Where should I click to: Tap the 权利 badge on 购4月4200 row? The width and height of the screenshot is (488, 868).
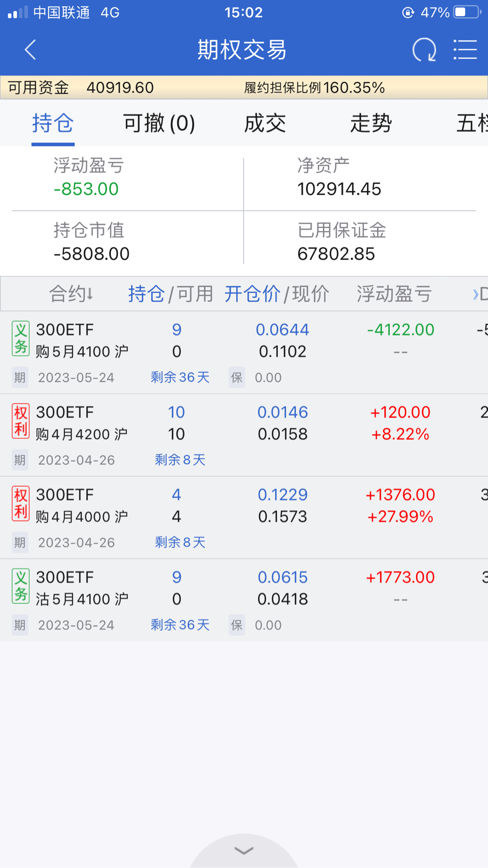(20, 421)
